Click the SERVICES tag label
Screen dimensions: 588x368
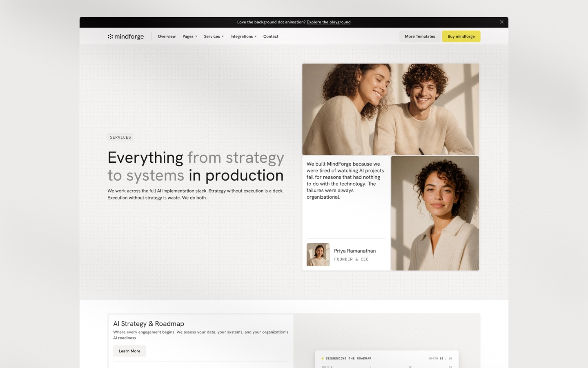(120, 137)
